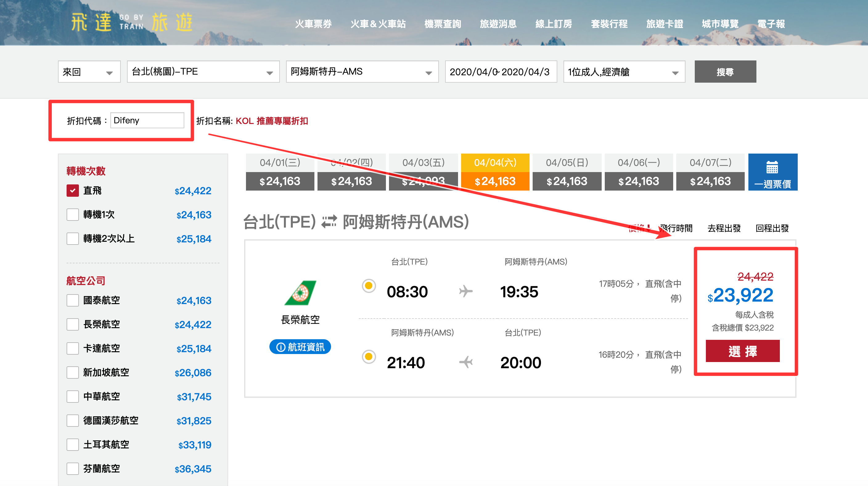Check the 國泰航空 airline filter
The image size is (868, 486).
coord(72,300)
